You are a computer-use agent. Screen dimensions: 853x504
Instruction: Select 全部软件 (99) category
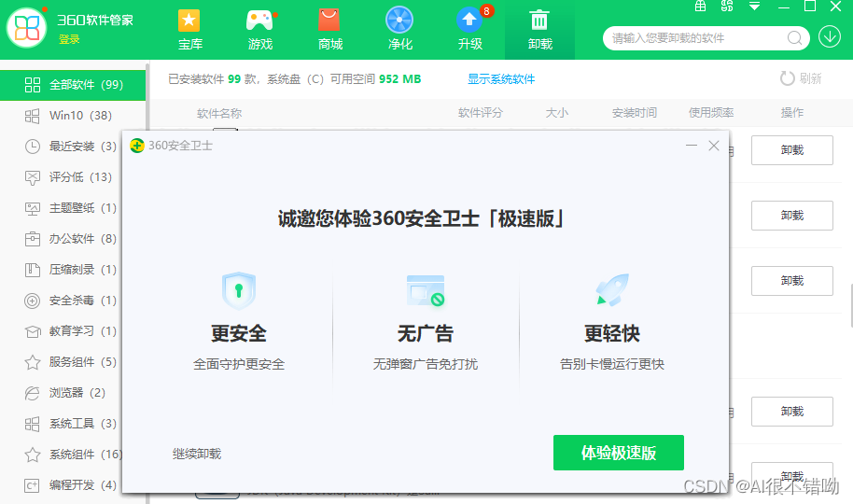pos(73,85)
